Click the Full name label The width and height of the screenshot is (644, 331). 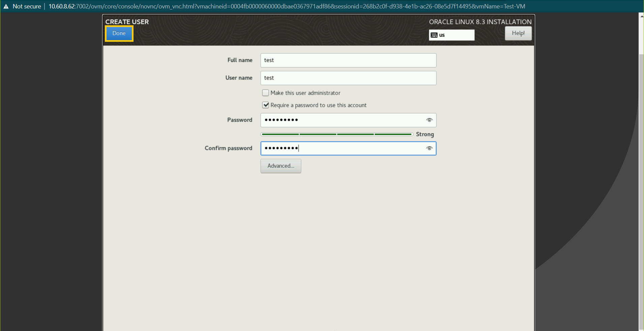click(x=240, y=60)
